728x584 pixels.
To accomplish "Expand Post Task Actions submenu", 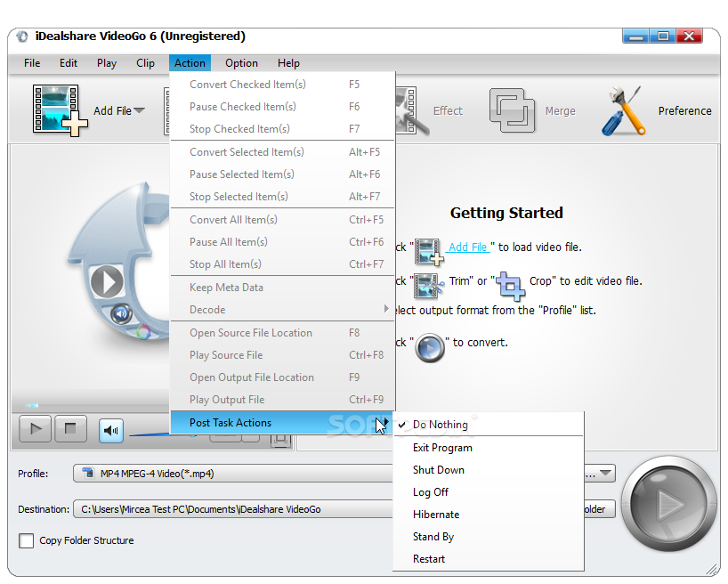I will point(282,422).
